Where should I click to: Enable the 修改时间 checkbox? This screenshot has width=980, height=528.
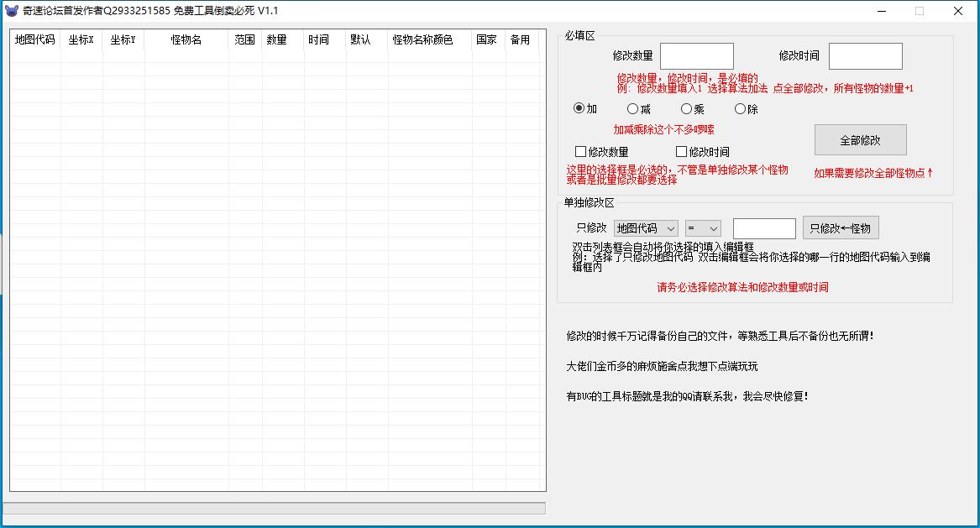coord(679,150)
